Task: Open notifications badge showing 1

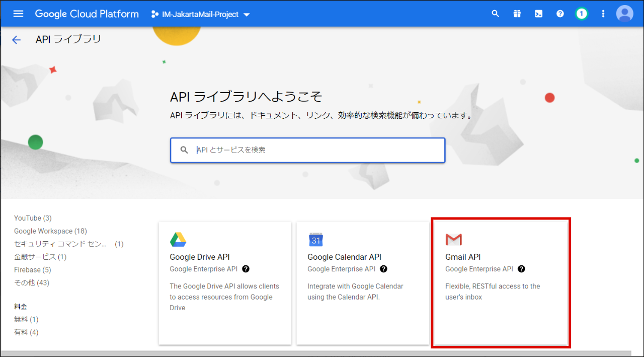Action: coord(582,14)
